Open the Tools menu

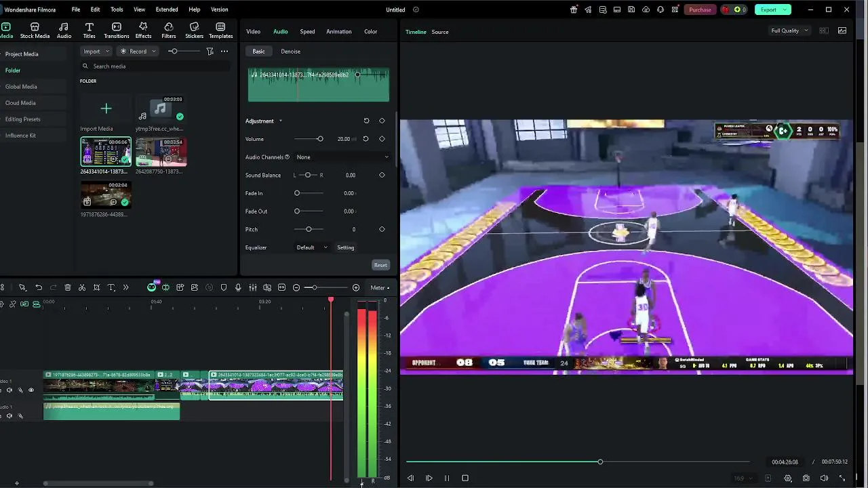(x=117, y=9)
